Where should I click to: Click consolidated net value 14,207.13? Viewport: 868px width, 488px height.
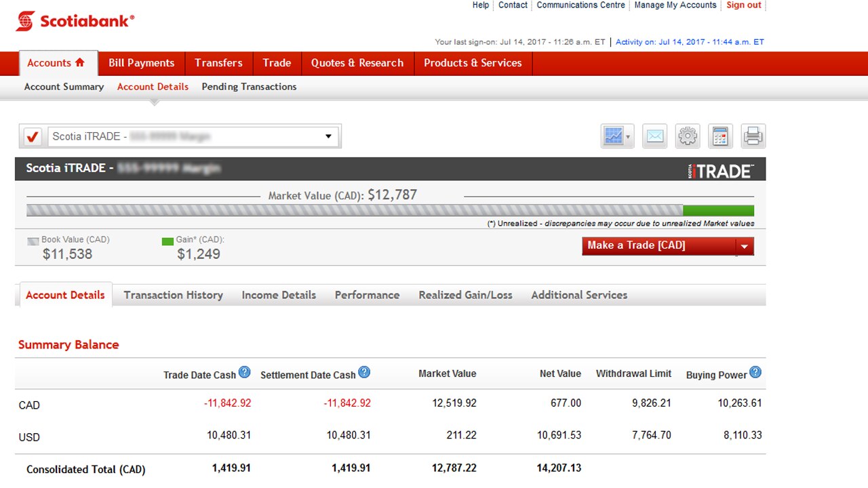pos(559,468)
